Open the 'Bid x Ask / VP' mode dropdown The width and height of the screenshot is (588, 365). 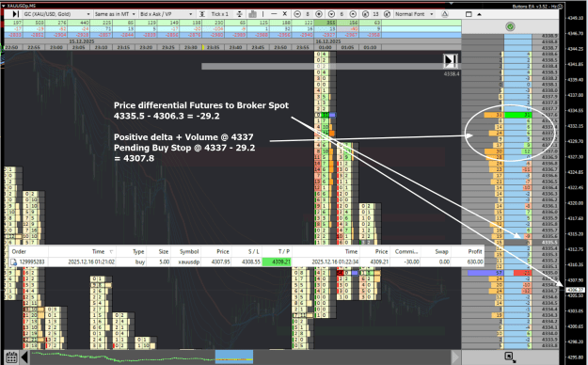click(x=167, y=14)
